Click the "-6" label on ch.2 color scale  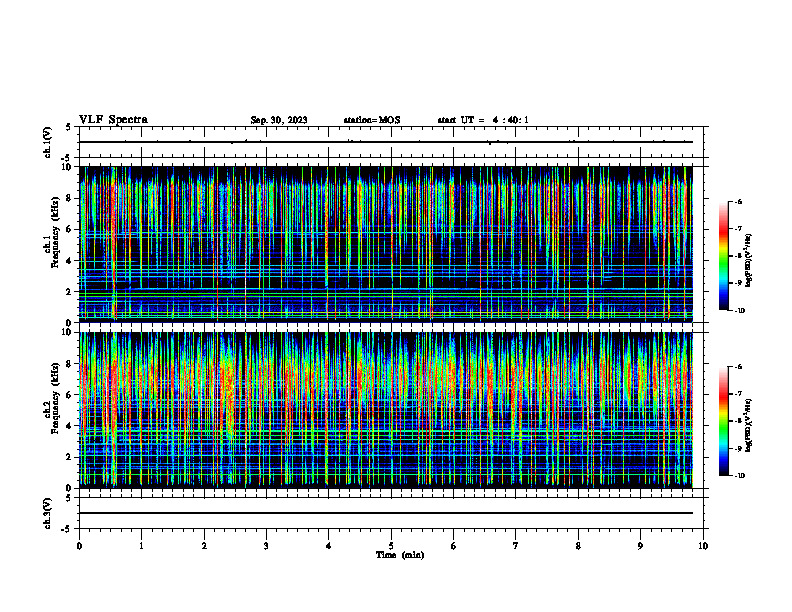738,367
